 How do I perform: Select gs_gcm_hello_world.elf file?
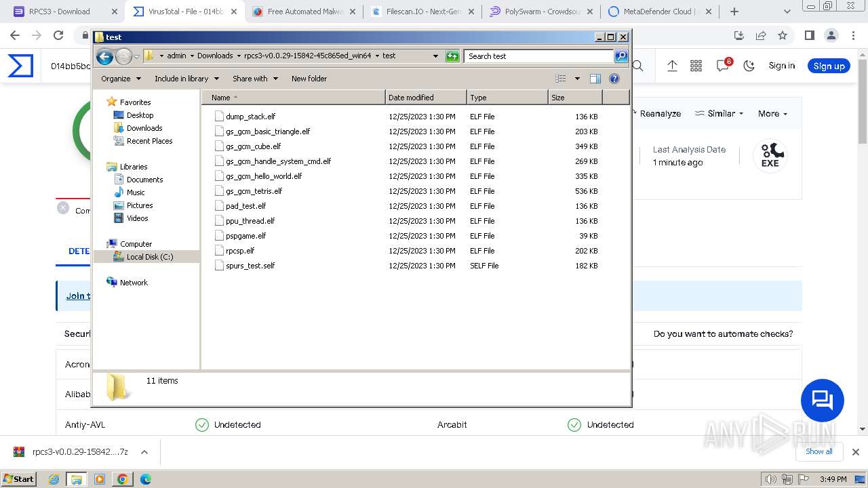tap(263, 176)
